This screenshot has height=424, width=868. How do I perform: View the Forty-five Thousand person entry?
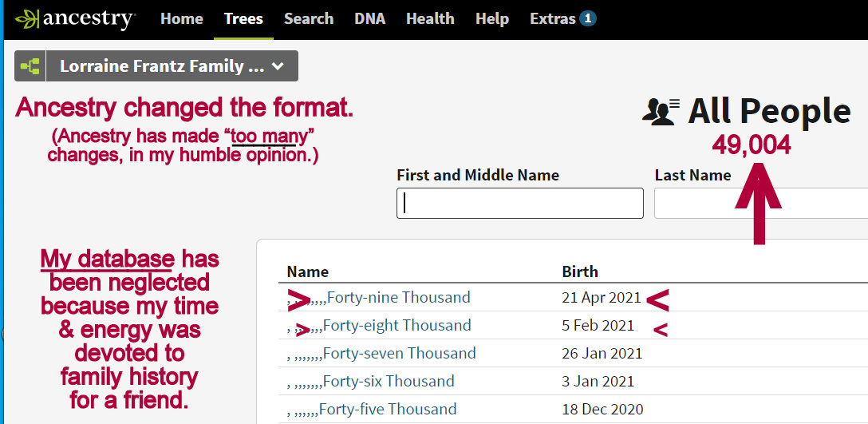(388, 410)
